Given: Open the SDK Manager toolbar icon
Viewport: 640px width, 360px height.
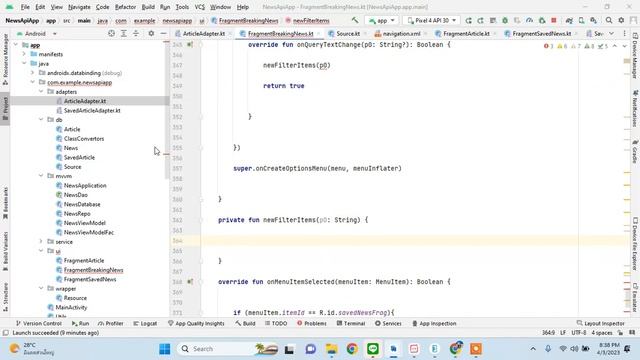Looking at the screenshot, I should pyautogui.click(x=593, y=20).
